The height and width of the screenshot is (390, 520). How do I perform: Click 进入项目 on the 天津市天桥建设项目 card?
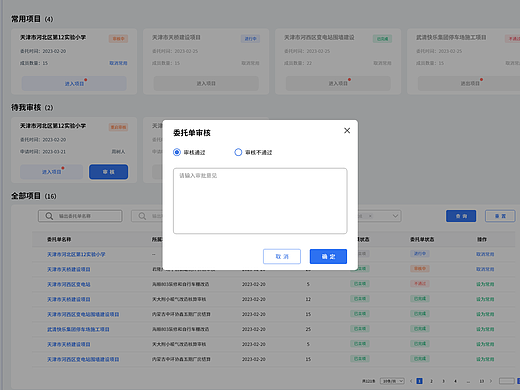click(206, 83)
